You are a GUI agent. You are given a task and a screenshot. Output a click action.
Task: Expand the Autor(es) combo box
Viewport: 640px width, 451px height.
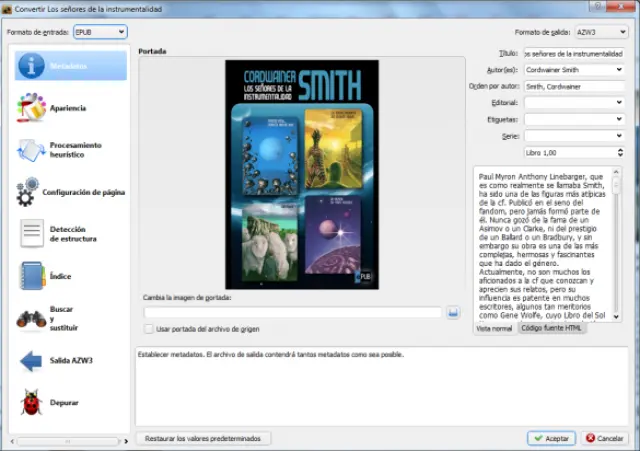click(619, 70)
